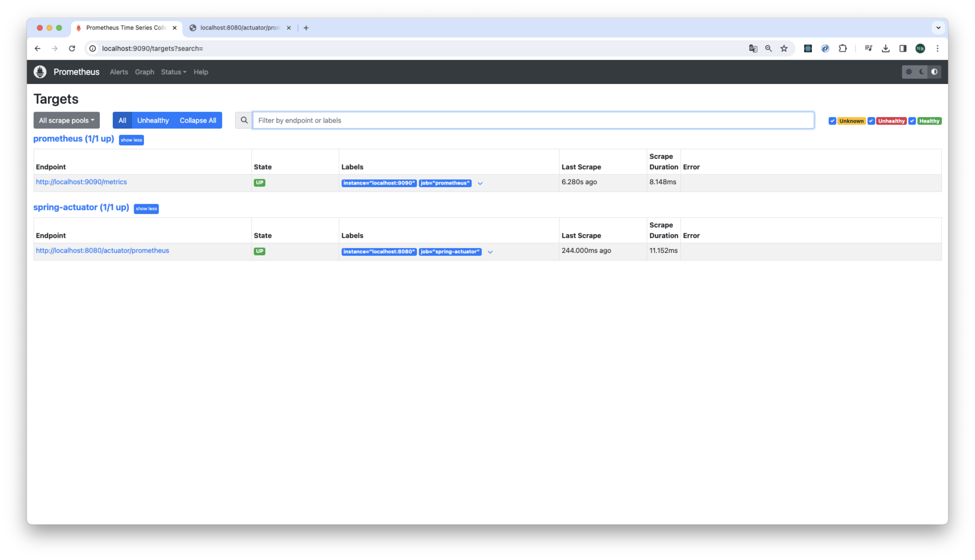Select the browser-preferred theme half-circle icon
This screenshot has width=975, height=560.
(x=934, y=72)
